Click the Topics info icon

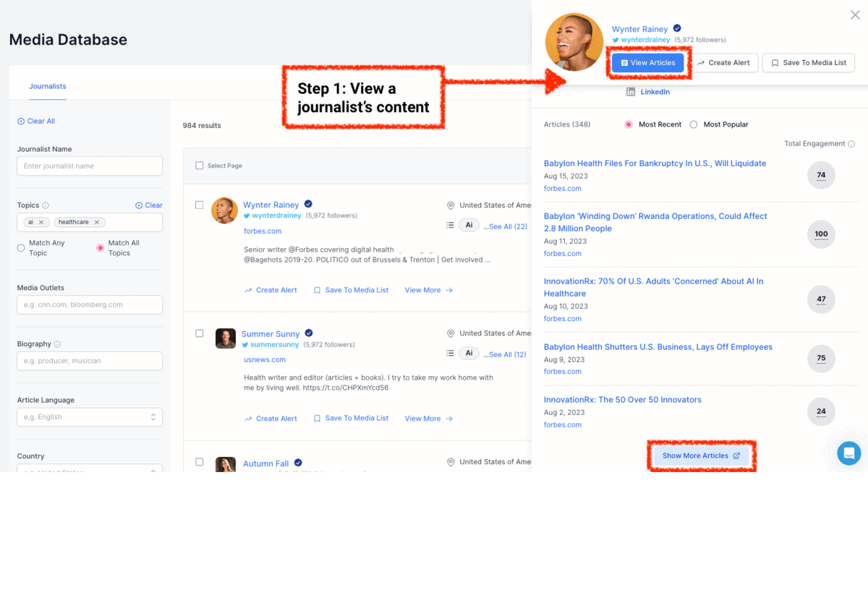point(46,205)
